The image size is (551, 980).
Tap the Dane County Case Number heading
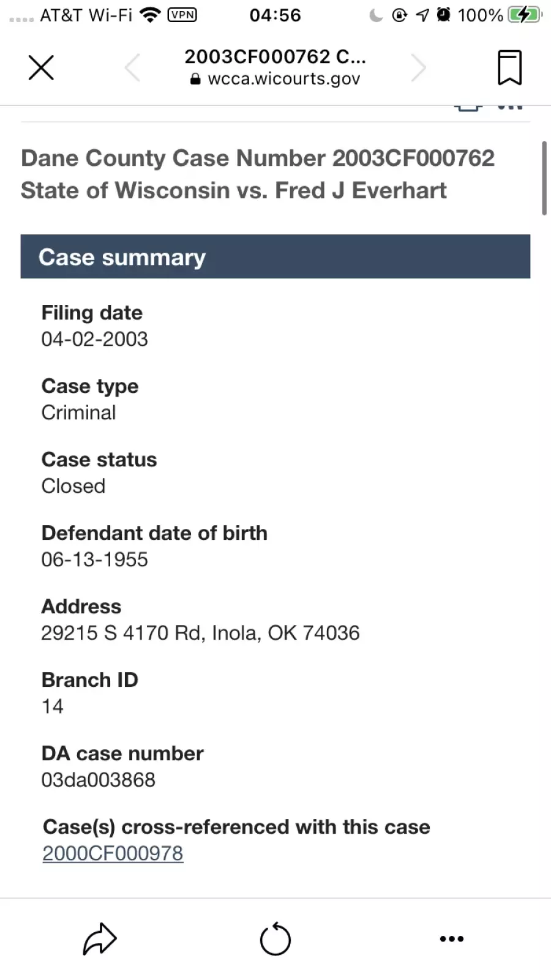click(258, 158)
